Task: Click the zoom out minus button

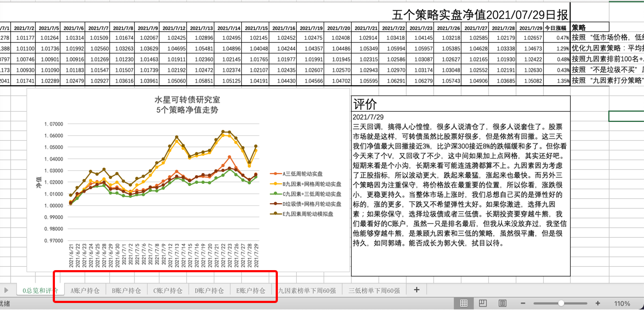Action: (x=522, y=304)
